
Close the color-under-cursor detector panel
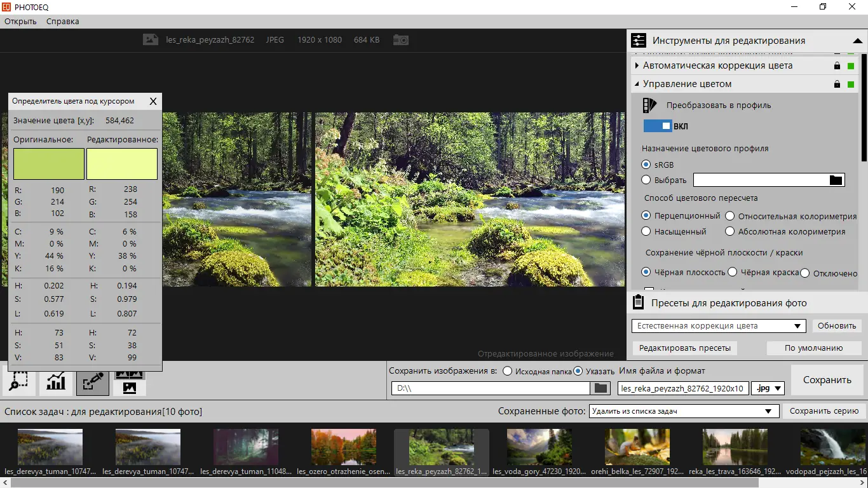pos(153,101)
